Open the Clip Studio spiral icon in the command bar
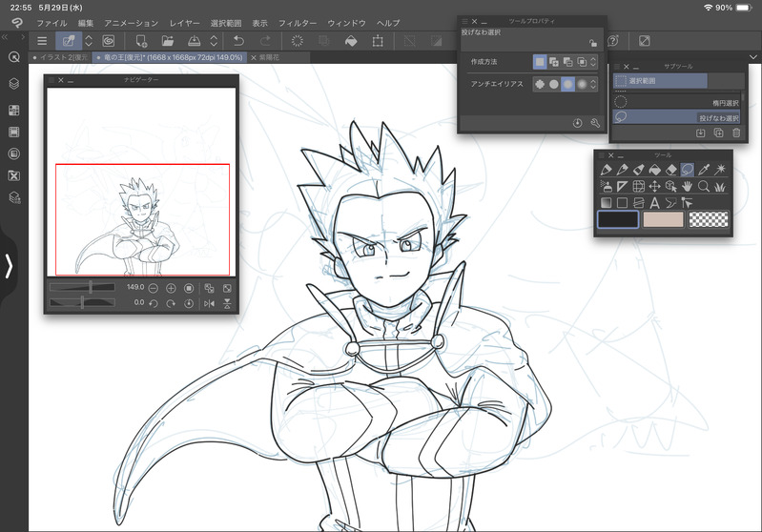The height and width of the screenshot is (532, 762). tap(109, 41)
